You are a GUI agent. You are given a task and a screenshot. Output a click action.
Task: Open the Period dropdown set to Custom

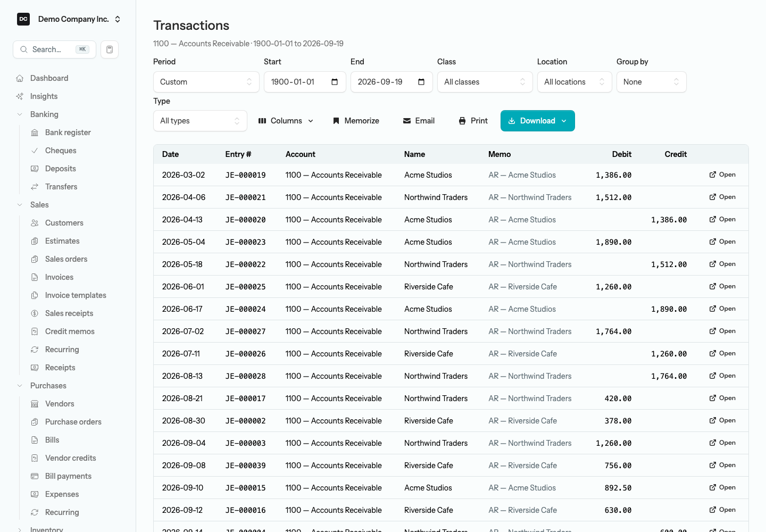[206, 82]
